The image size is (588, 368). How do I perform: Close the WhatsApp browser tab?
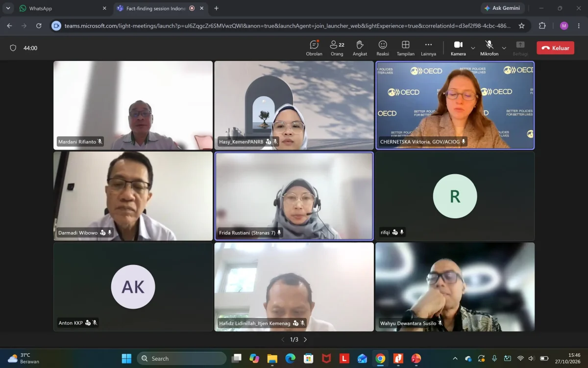pos(104,8)
